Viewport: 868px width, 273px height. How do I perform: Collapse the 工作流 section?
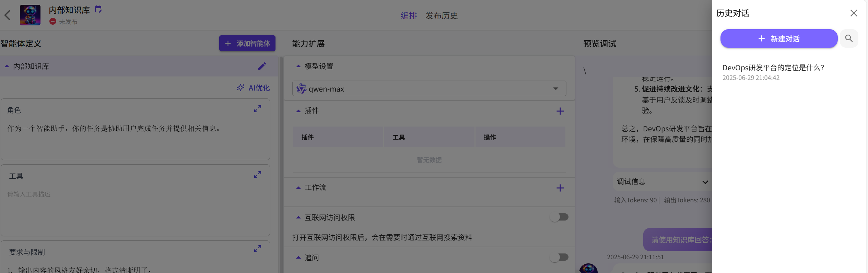[298, 188]
